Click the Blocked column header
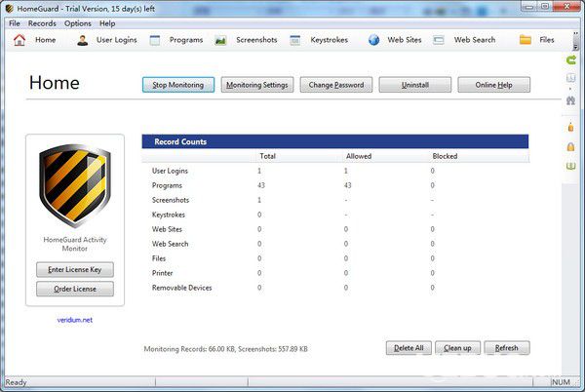The image size is (585, 392). point(445,156)
